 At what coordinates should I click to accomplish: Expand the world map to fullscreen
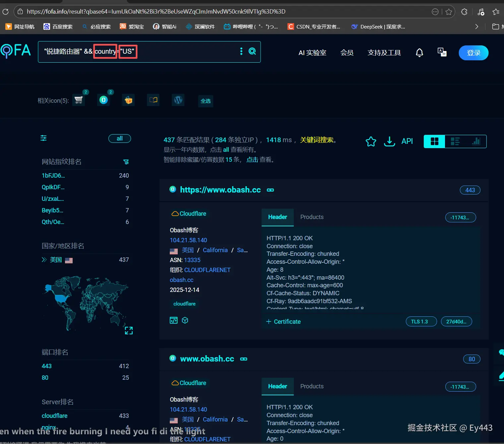click(x=129, y=330)
